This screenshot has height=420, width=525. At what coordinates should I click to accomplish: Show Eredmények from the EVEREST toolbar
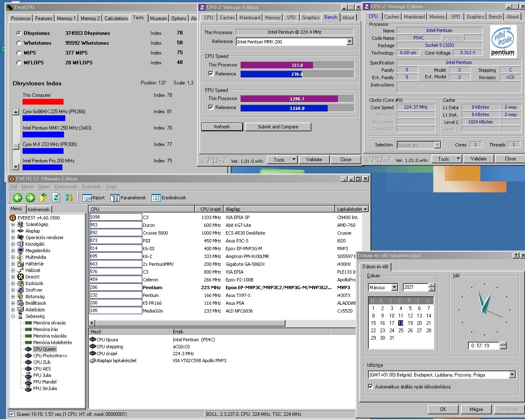pos(169,198)
